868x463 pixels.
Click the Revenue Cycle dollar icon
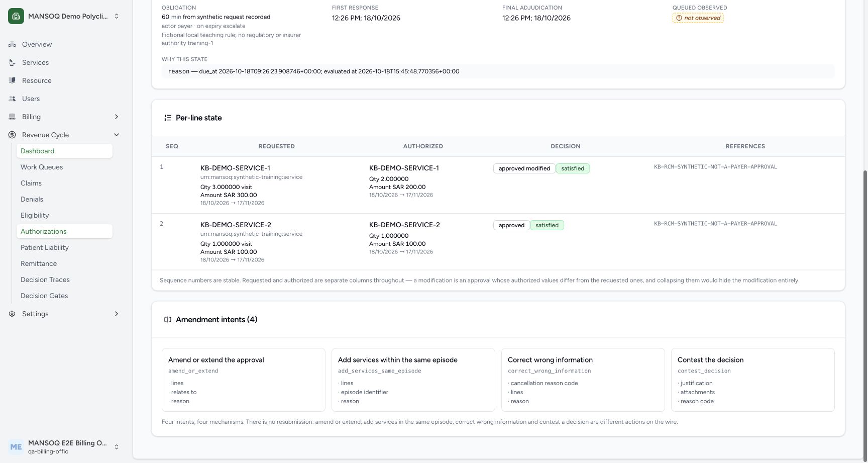pos(12,135)
